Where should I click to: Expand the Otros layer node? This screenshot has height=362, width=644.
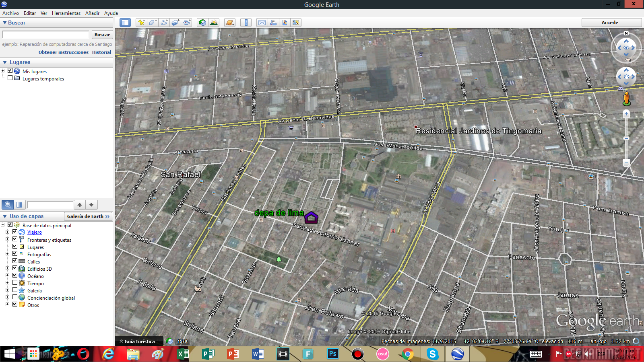(x=7, y=304)
